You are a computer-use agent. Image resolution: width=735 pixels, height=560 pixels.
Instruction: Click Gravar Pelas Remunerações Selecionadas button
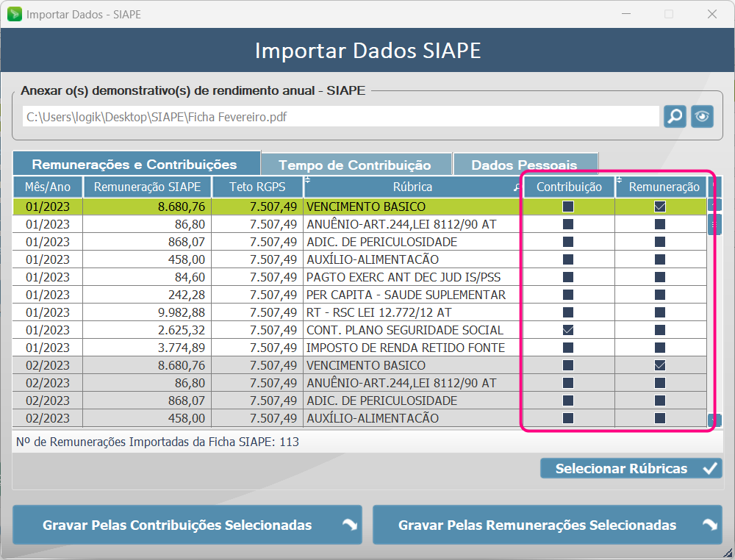pos(547,525)
